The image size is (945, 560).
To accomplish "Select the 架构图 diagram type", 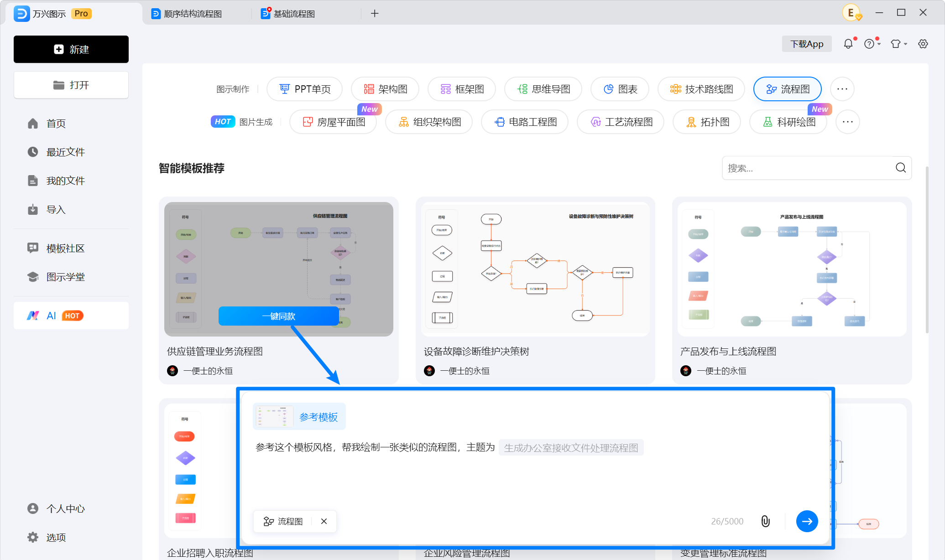I will tap(385, 89).
